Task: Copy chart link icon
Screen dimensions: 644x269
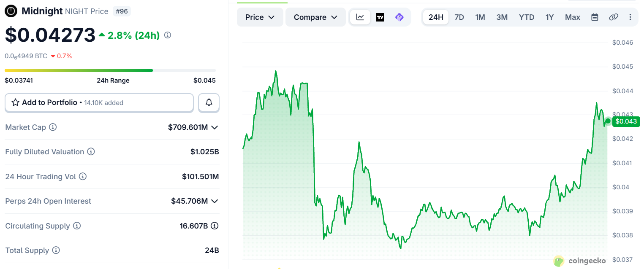Action: click(x=614, y=17)
